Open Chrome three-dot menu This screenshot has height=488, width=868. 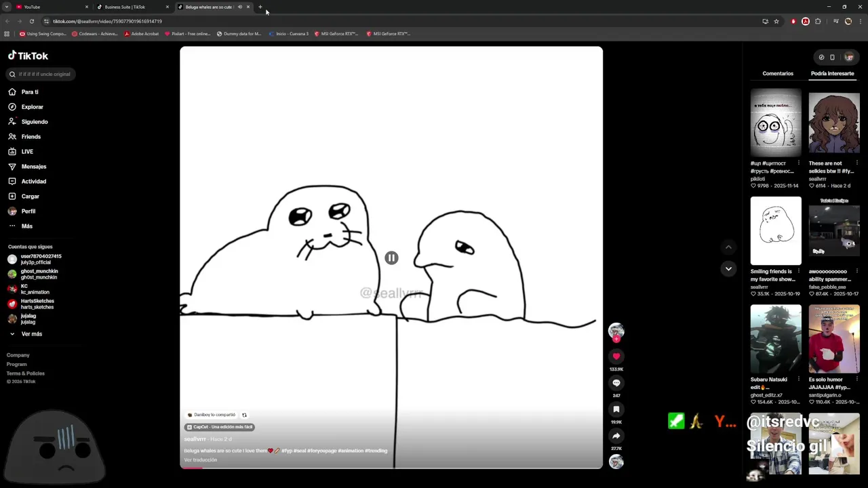tap(860, 21)
